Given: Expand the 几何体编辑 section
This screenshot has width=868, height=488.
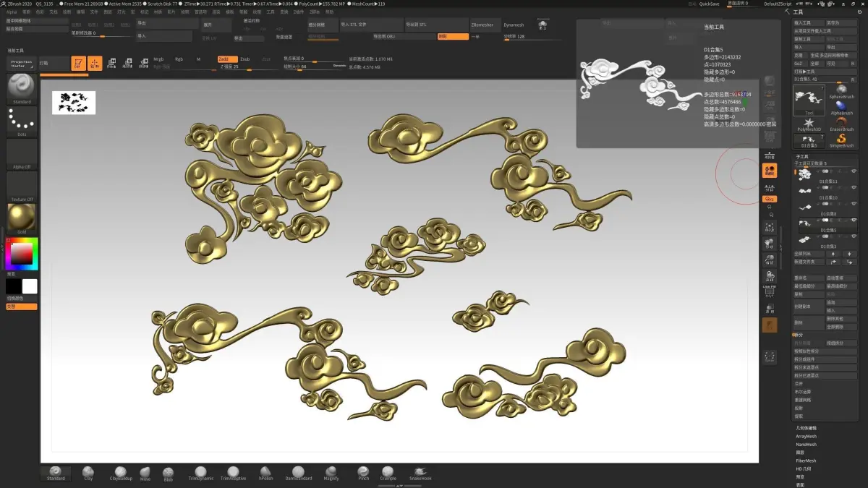Looking at the screenshot, I should [806, 428].
